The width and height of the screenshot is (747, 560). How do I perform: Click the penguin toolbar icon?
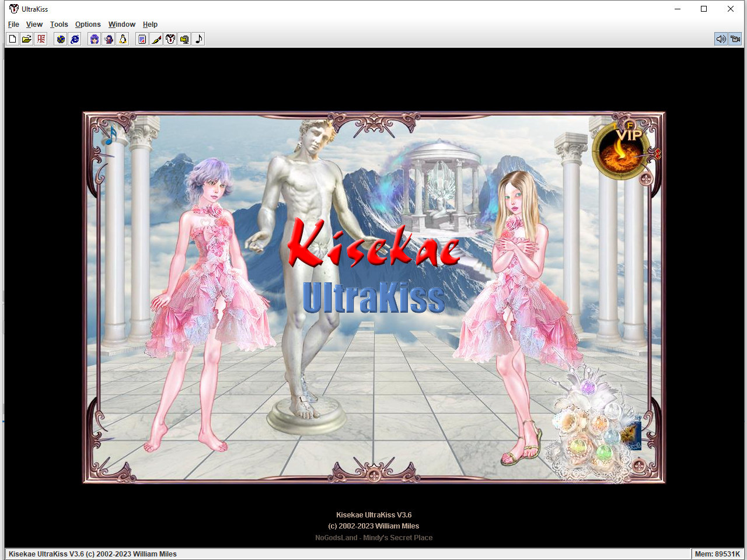point(123,39)
